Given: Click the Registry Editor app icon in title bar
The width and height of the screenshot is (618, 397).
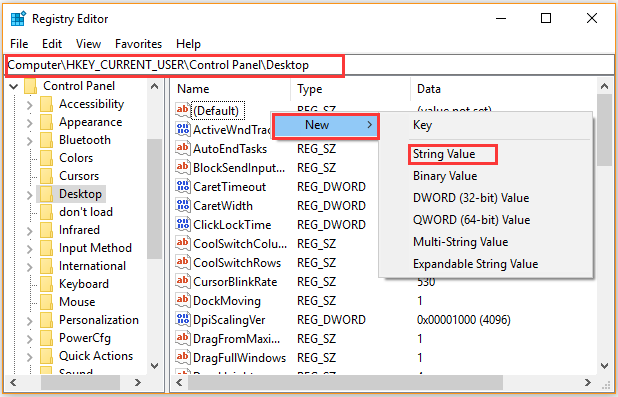Looking at the screenshot, I should click(x=19, y=19).
